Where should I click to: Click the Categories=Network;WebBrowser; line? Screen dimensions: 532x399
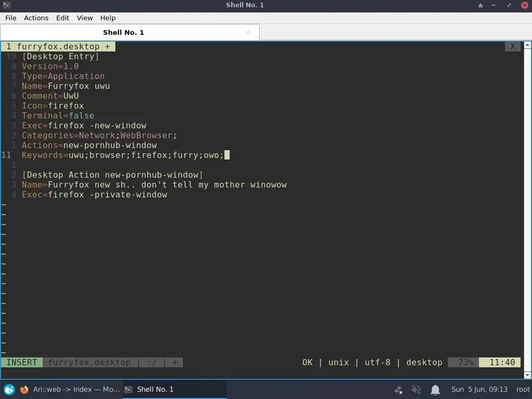click(x=99, y=135)
